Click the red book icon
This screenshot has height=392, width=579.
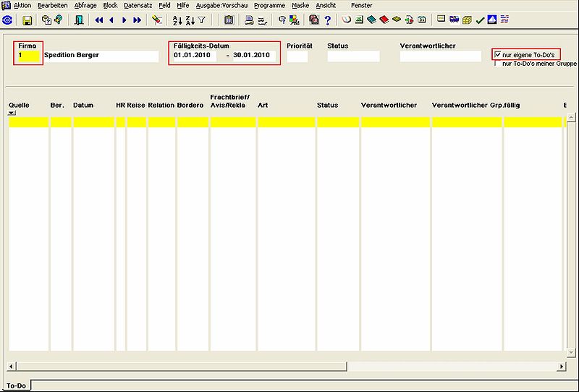click(x=384, y=20)
